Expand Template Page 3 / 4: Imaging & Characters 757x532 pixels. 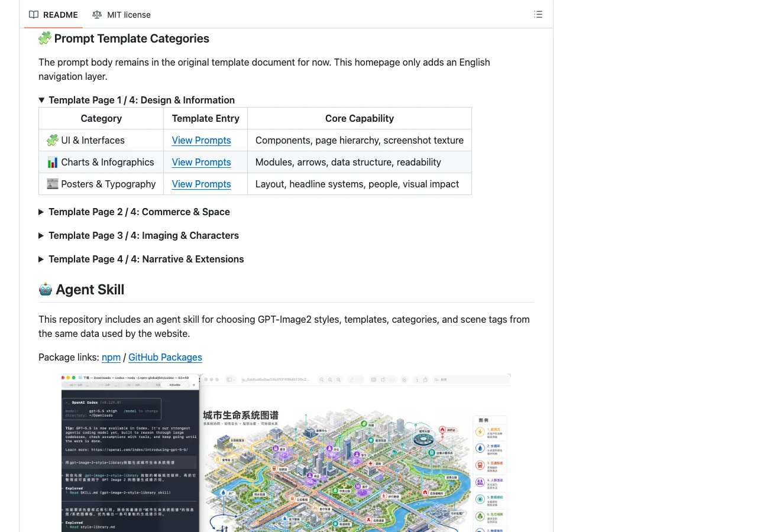[x=139, y=235]
